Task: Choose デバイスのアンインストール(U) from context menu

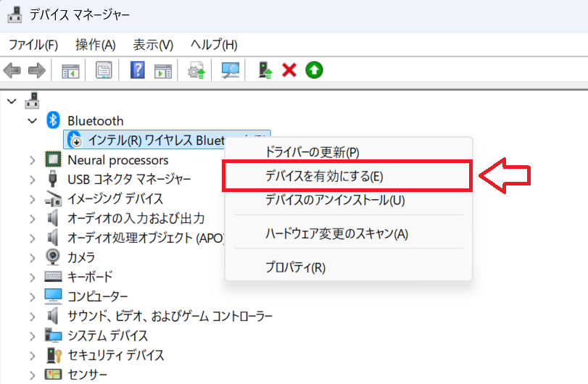Action: tap(348, 200)
